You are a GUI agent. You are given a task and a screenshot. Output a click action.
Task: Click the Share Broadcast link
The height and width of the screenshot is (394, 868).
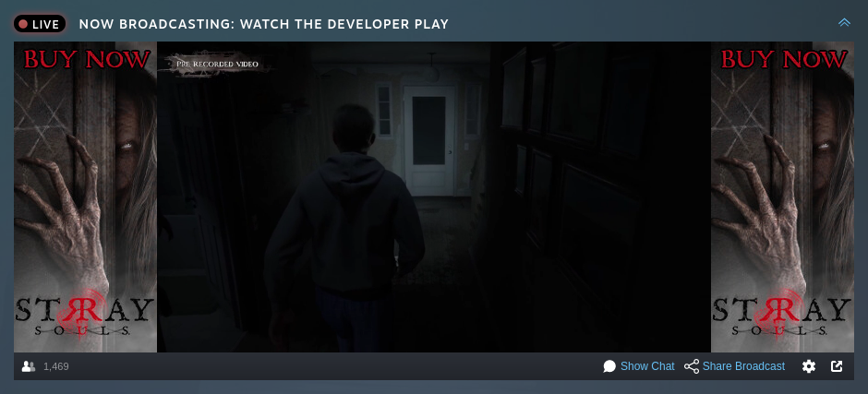point(743,366)
